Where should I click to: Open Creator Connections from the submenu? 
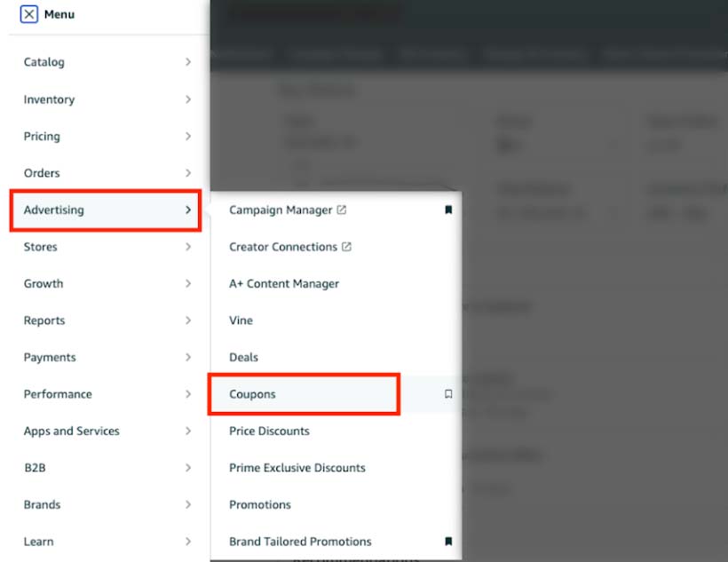(x=283, y=247)
